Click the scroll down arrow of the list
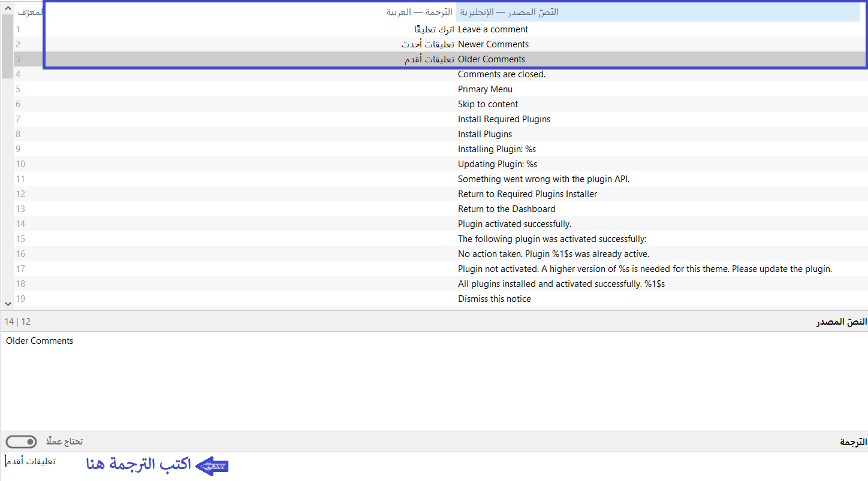 coord(7,304)
